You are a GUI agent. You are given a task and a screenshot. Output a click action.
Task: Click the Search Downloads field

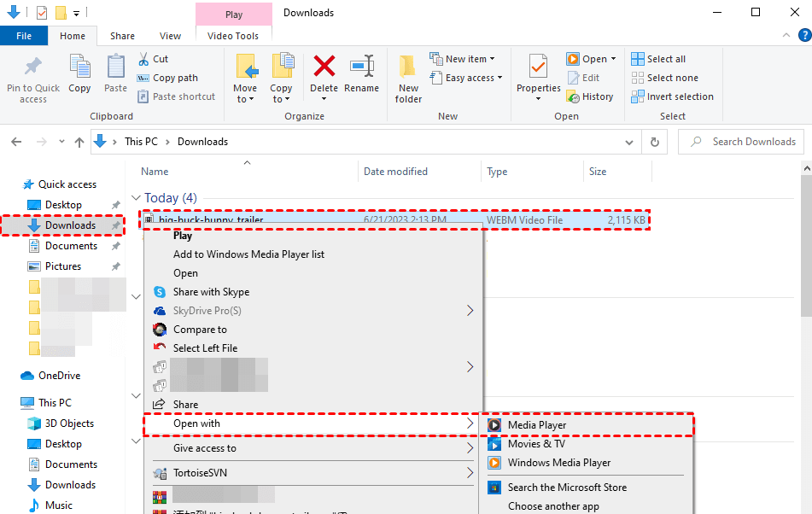tap(740, 142)
